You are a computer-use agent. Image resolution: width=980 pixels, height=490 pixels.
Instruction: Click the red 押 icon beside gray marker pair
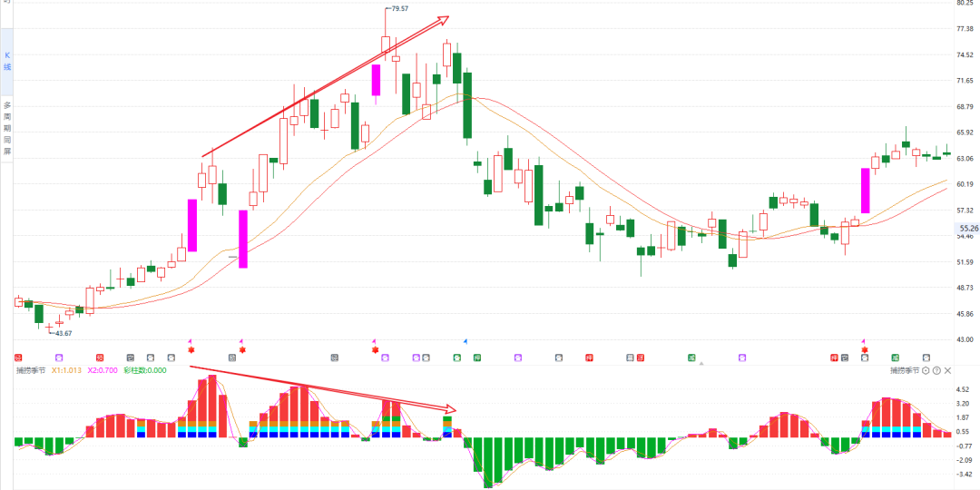tap(834, 358)
